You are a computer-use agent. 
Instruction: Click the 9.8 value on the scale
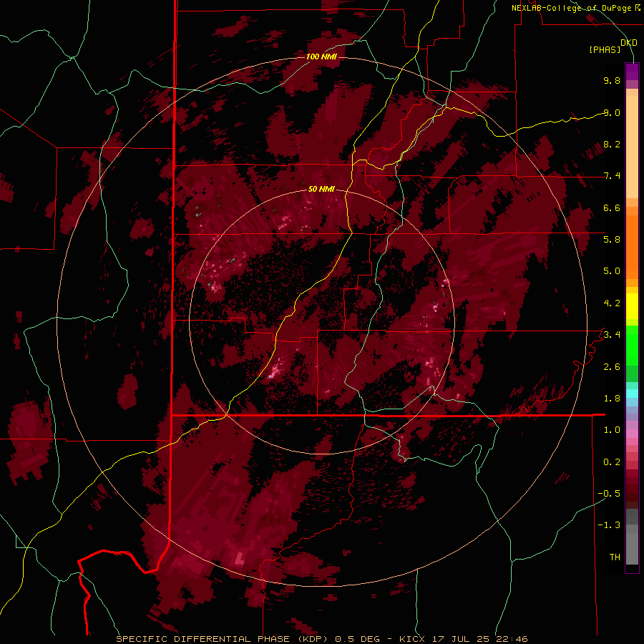click(612, 80)
